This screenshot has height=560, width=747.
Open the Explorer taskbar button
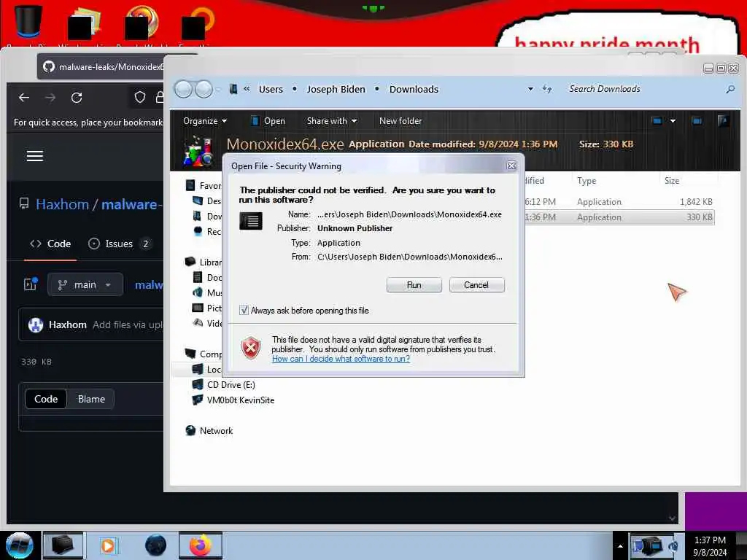point(63,545)
